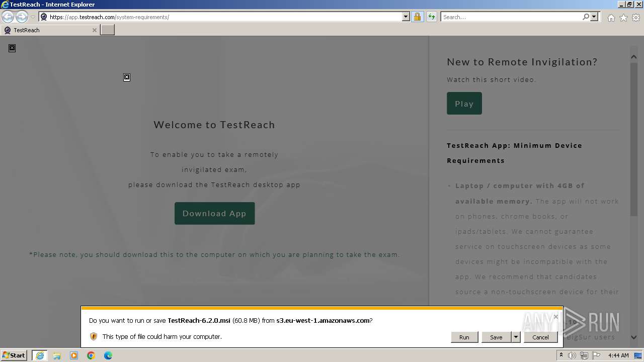Image resolution: width=644 pixels, height=362 pixels.
Task: Select the TestReach tab
Action: (x=49, y=30)
